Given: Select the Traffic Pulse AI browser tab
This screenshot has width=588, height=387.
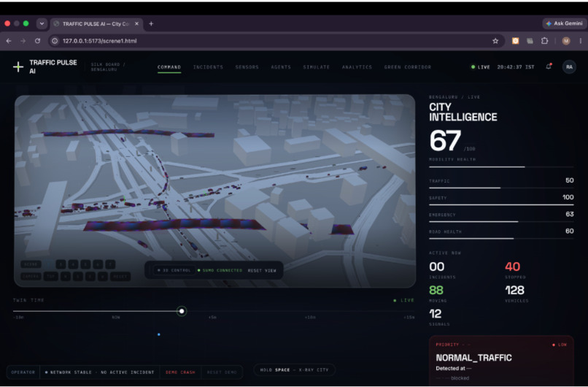Looking at the screenshot, I should coord(96,23).
